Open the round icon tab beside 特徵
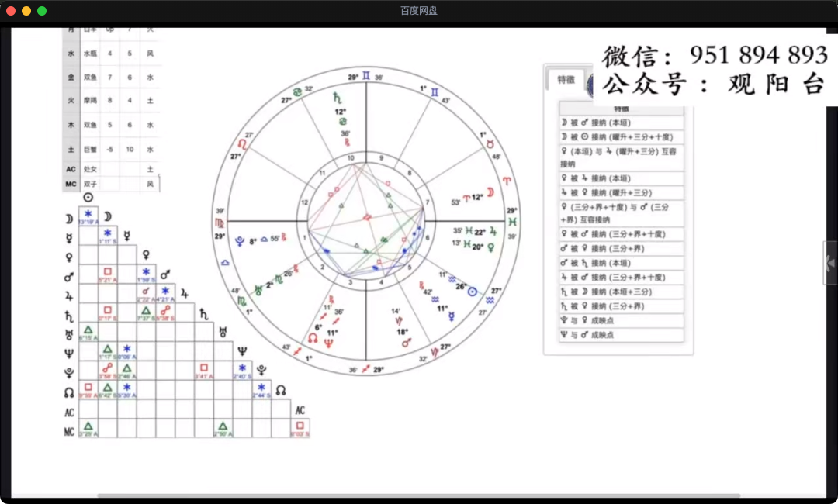The image size is (838, 504). click(590, 84)
